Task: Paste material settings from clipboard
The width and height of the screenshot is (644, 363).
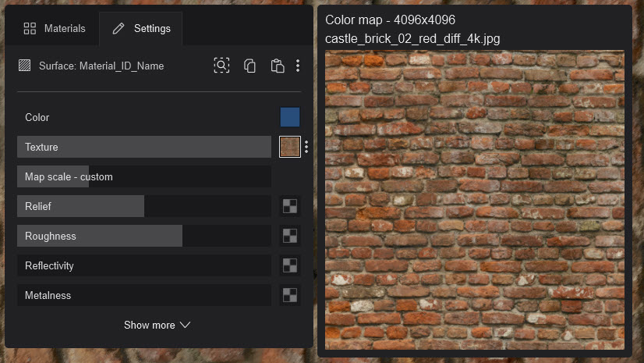Action: point(277,66)
